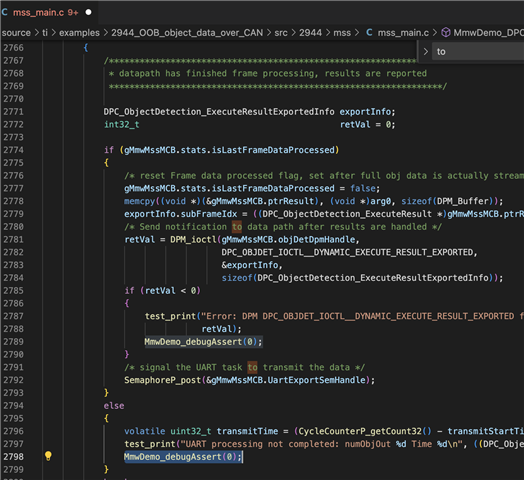Click the SemaphoreP_post function name on line 2792

click(162, 380)
